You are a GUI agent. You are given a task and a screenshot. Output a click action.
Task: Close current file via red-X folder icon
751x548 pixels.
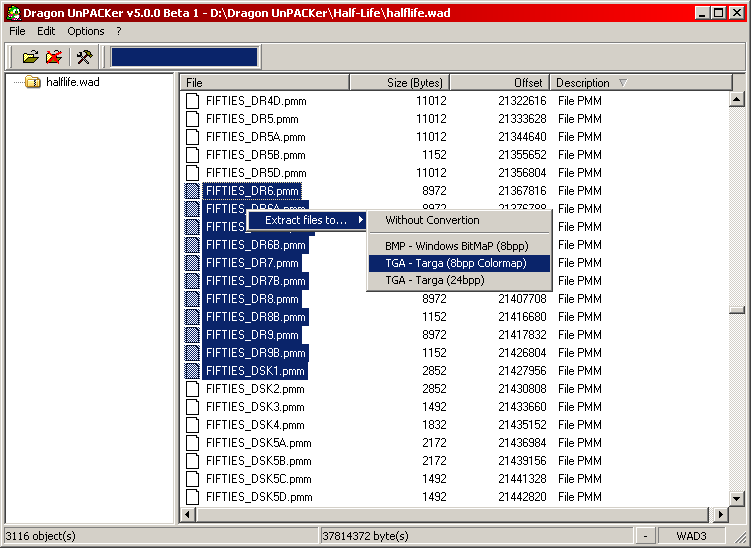(x=54, y=57)
